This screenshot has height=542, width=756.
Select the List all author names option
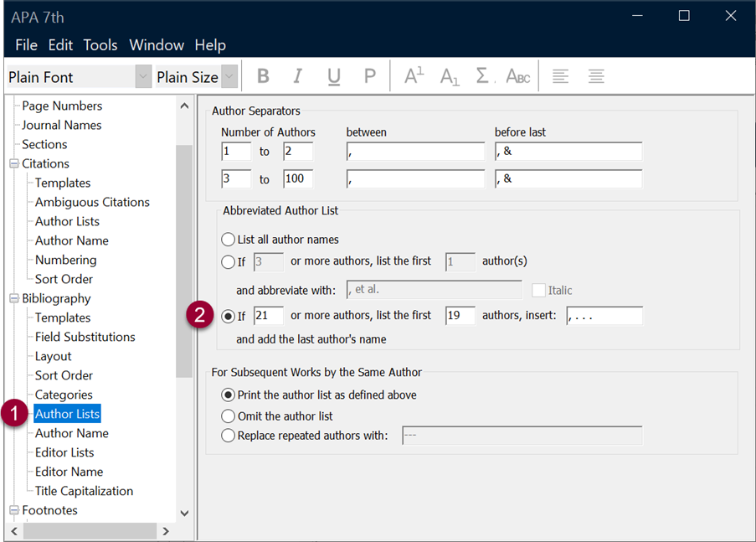tap(228, 239)
